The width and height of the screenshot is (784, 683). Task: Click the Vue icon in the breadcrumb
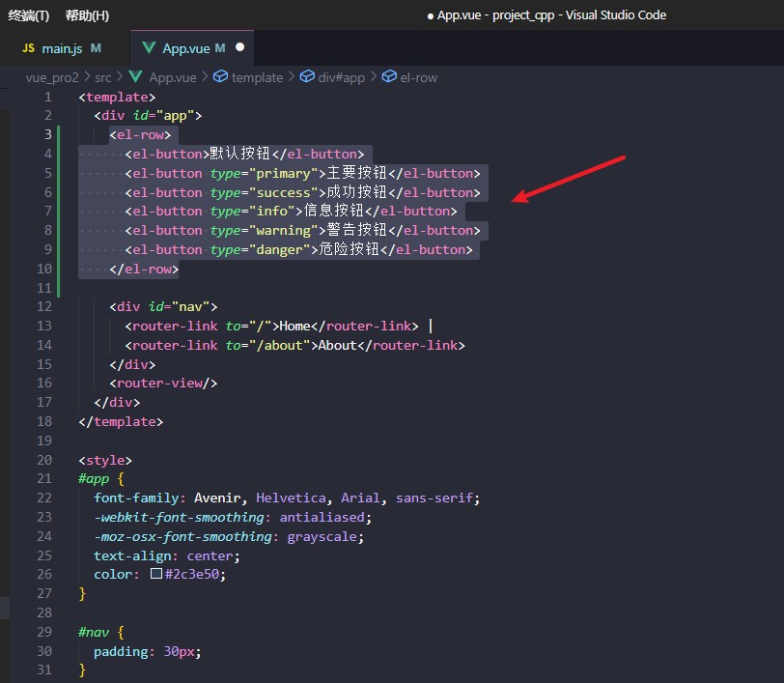tap(136, 77)
